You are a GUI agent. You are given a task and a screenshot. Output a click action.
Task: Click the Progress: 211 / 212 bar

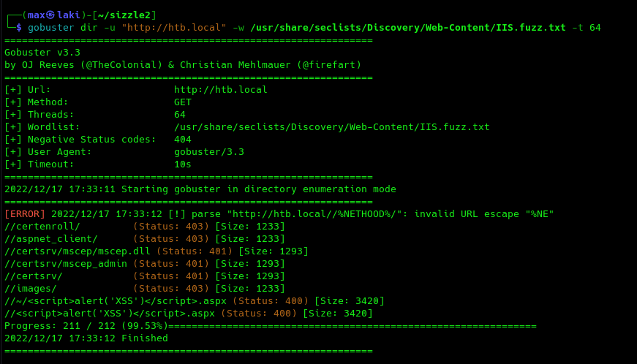coord(270,326)
